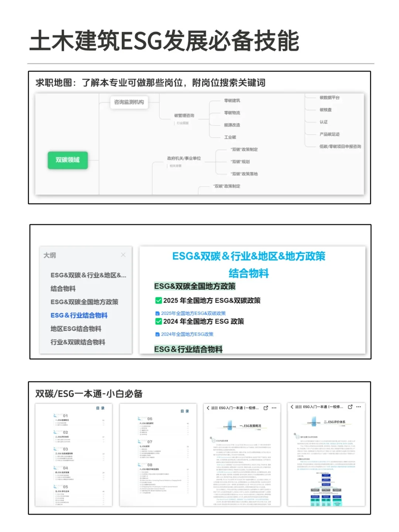Close the 大纲 outline panel

(x=123, y=255)
